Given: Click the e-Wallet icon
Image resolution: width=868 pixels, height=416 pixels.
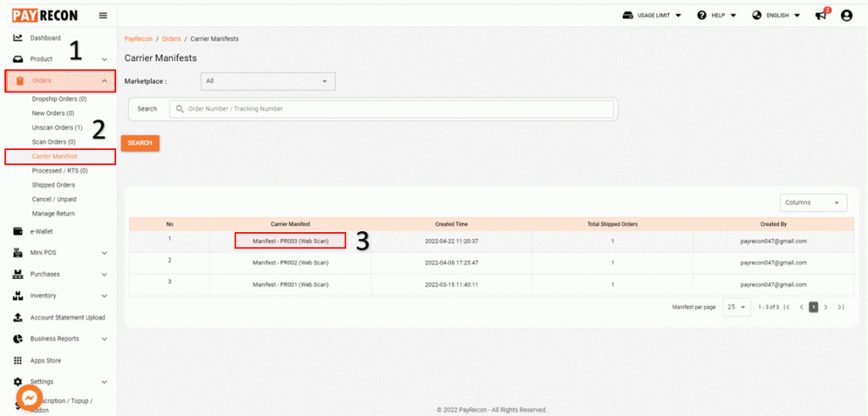Looking at the screenshot, I should (x=18, y=231).
